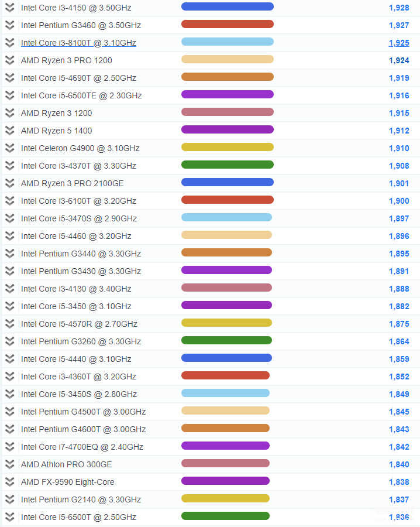Click the 1,838 score for FX-9590
The image size is (420, 527).
[x=399, y=482]
